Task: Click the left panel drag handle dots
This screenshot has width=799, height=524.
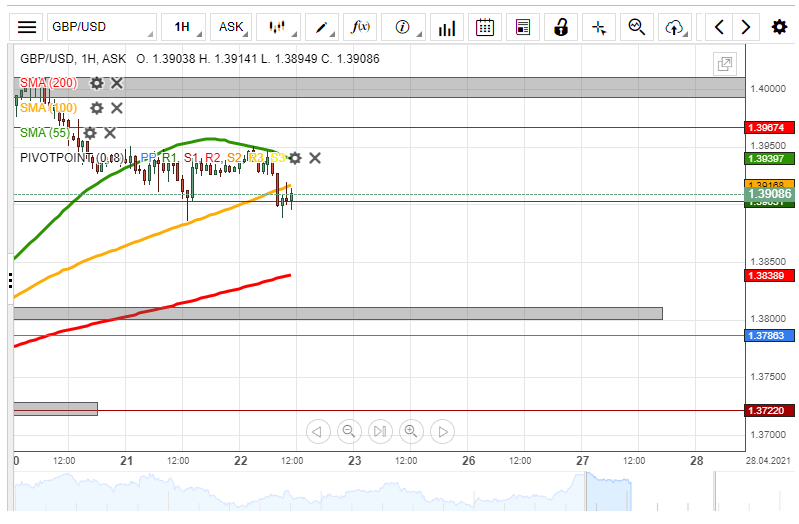Action: [x=10, y=280]
